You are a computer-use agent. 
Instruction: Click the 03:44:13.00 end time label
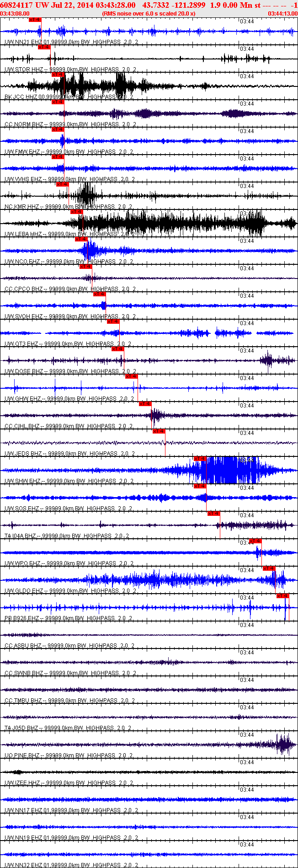[282, 14]
